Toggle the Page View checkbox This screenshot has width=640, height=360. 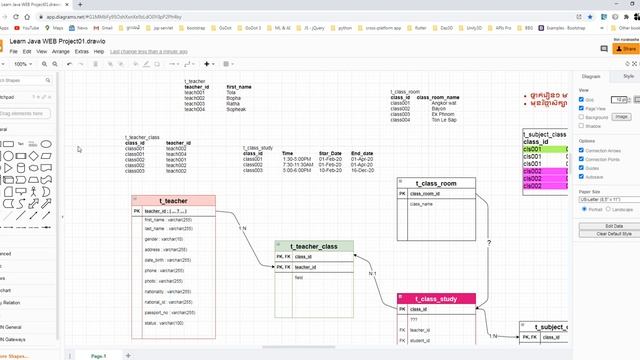click(581, 108)
